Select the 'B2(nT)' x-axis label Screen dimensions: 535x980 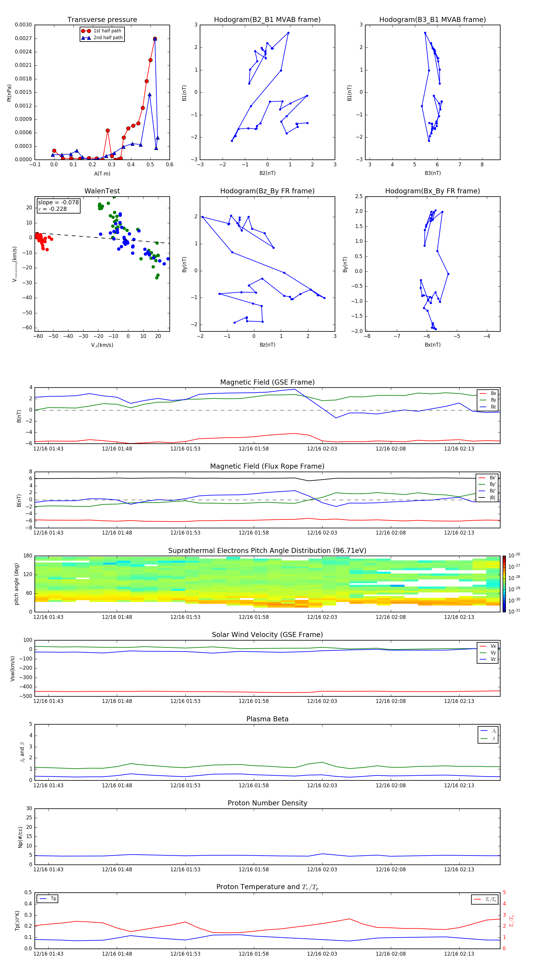click(267, 173)
